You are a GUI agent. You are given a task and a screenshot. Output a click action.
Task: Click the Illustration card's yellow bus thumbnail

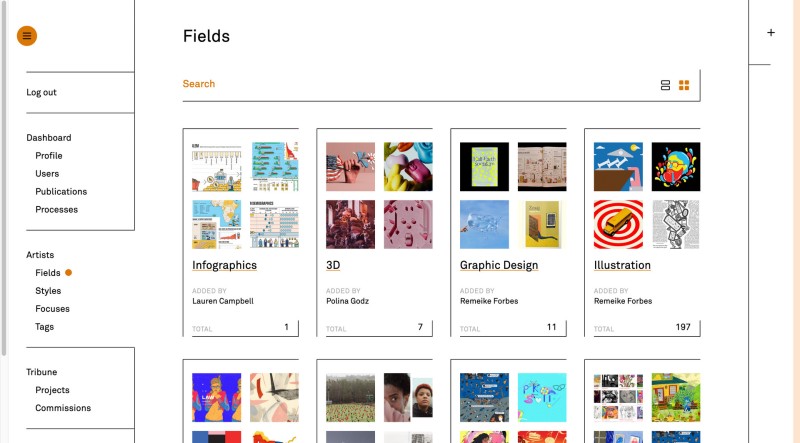618,224
